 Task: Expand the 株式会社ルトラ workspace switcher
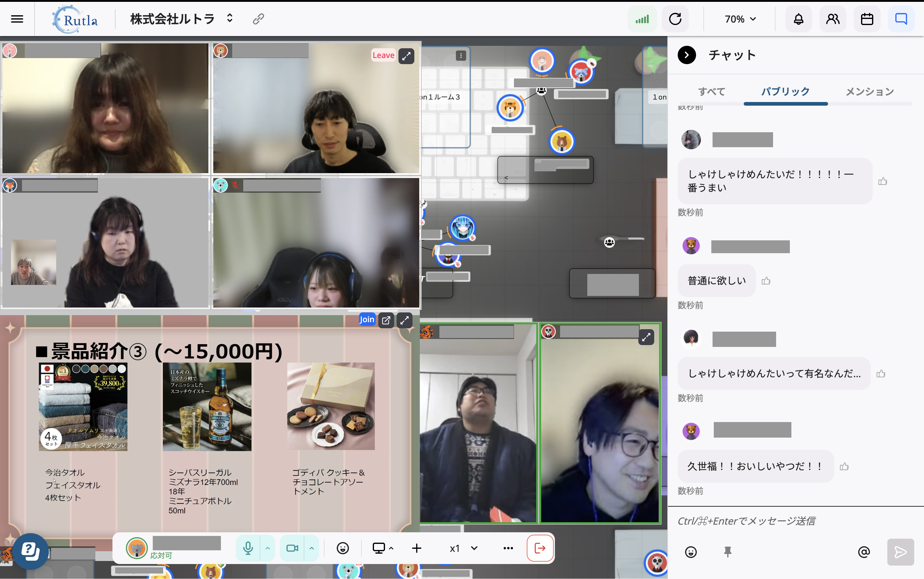click(x=229, y=18)
